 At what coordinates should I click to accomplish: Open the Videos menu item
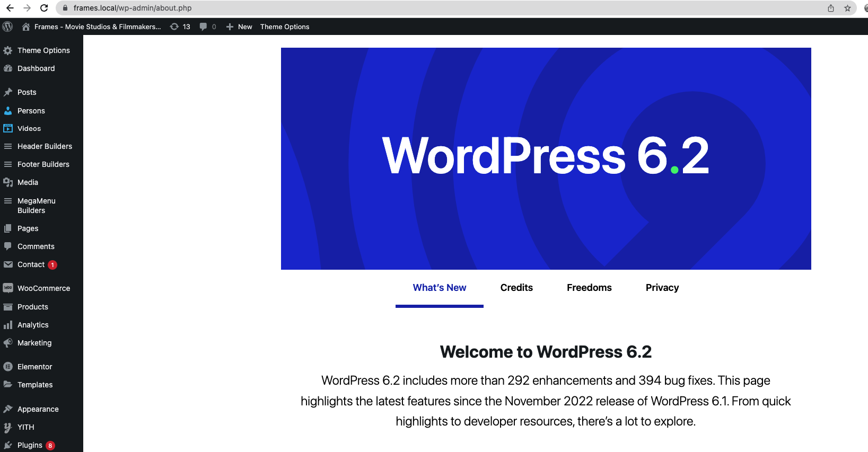[29, 128]
